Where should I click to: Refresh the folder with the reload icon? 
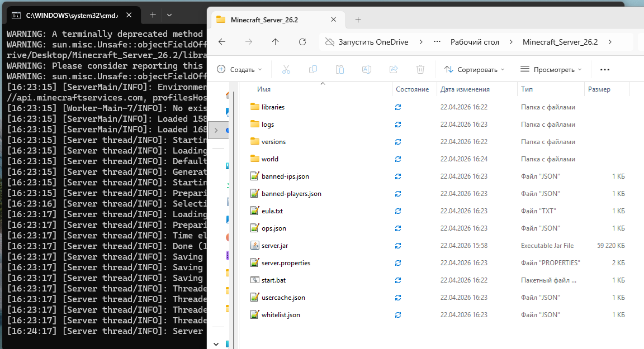pos(302,42)
